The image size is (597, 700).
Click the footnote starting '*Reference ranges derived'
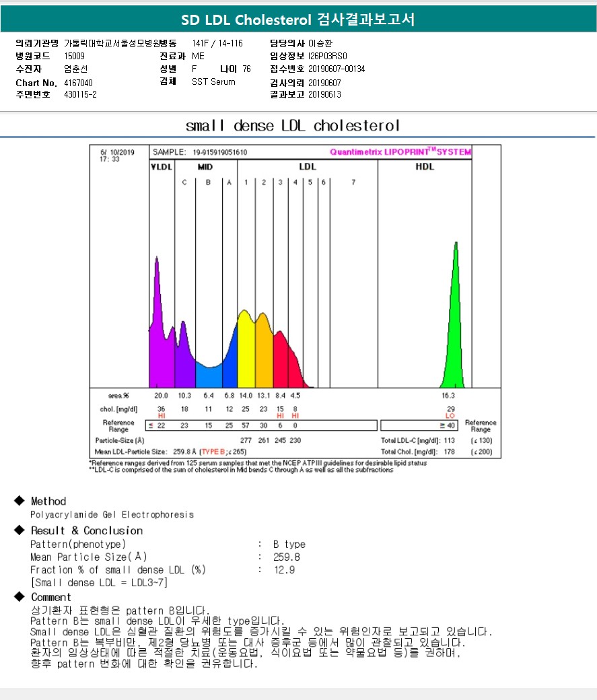coord(258,463)
